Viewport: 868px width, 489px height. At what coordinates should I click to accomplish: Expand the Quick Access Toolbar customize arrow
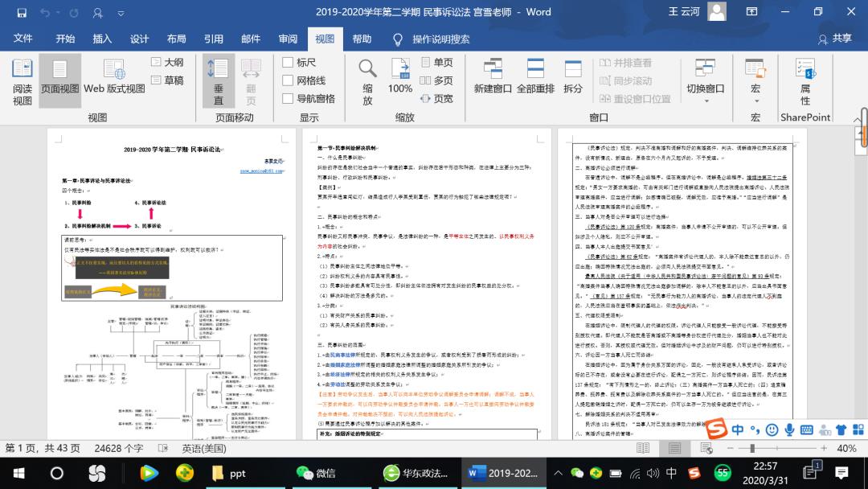pos(121,13)
